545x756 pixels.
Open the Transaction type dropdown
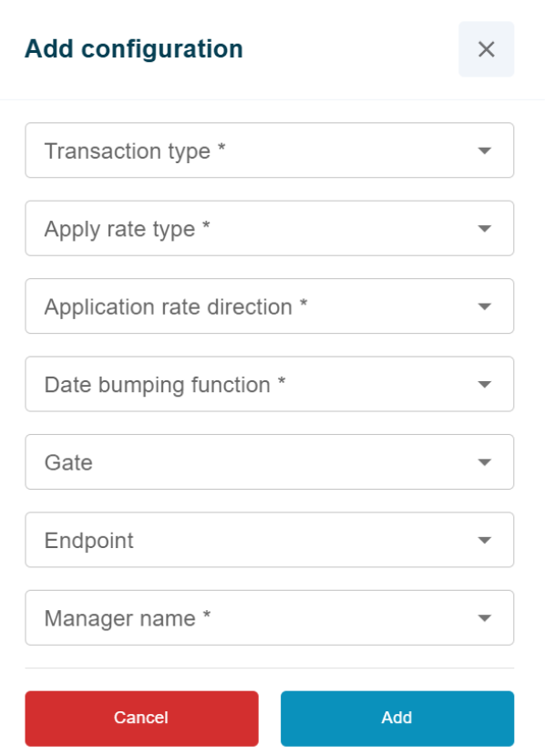(x=270, y=150)
